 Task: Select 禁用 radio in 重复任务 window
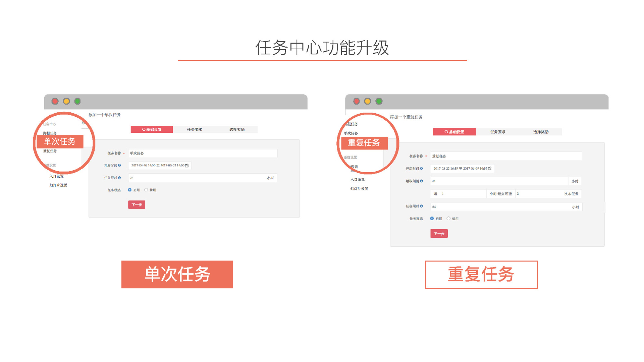click(448, 219)
